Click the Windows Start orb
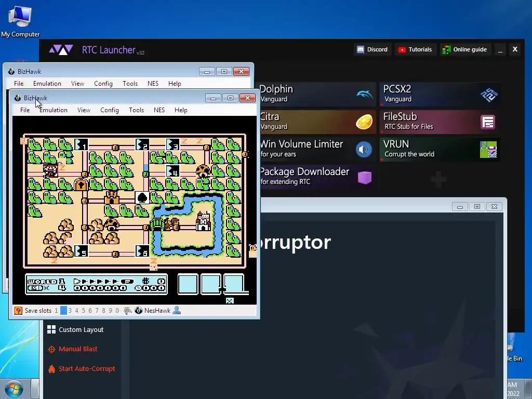The width and height of the screenshot is (532, 399). click(14, 389)
